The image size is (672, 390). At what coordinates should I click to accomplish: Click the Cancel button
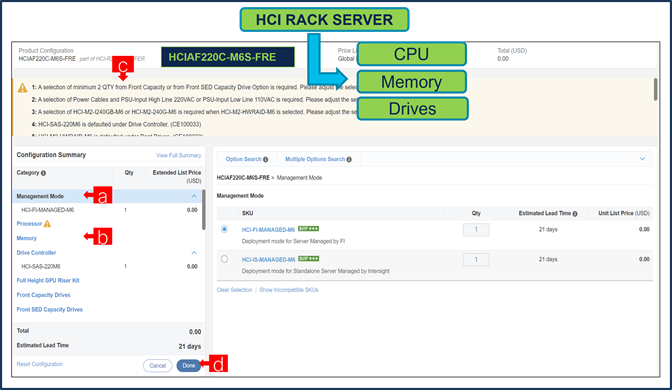157,366
